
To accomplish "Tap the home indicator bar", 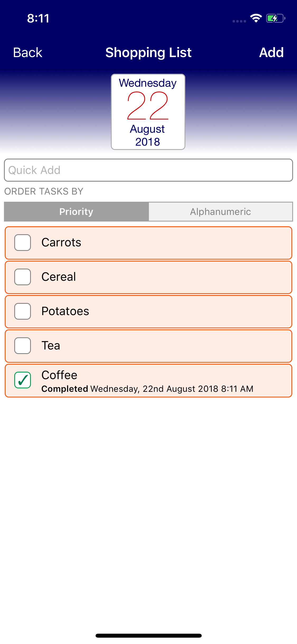I will (x=149, y=636).
